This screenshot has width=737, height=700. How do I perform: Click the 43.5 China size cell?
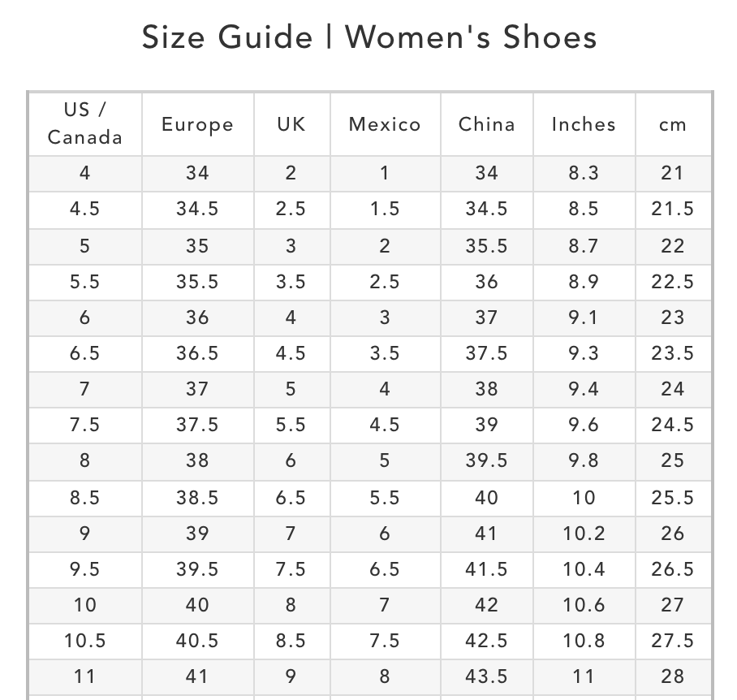486,676
